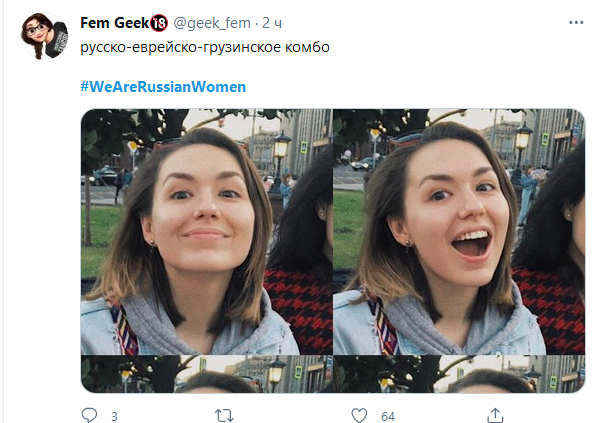Open the tweet via the '2 ч' timestamp
The height and width of the screenshot is (423, 600).
tap(272, 23)
